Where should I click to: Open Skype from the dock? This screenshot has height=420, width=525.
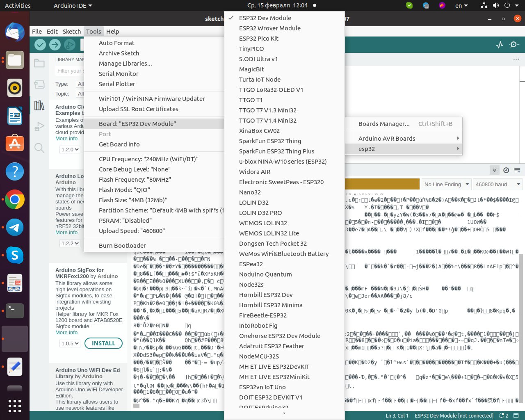(15, 255)
